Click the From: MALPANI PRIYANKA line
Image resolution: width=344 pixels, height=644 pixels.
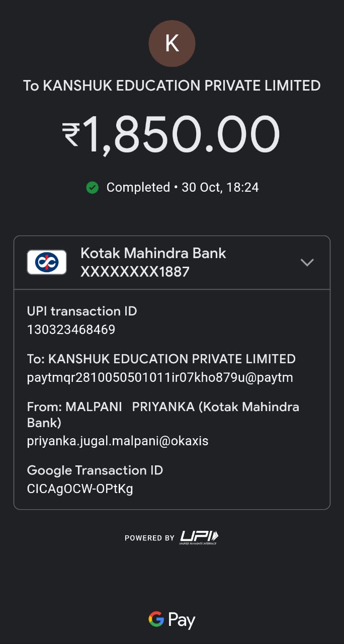pos(163,407)
